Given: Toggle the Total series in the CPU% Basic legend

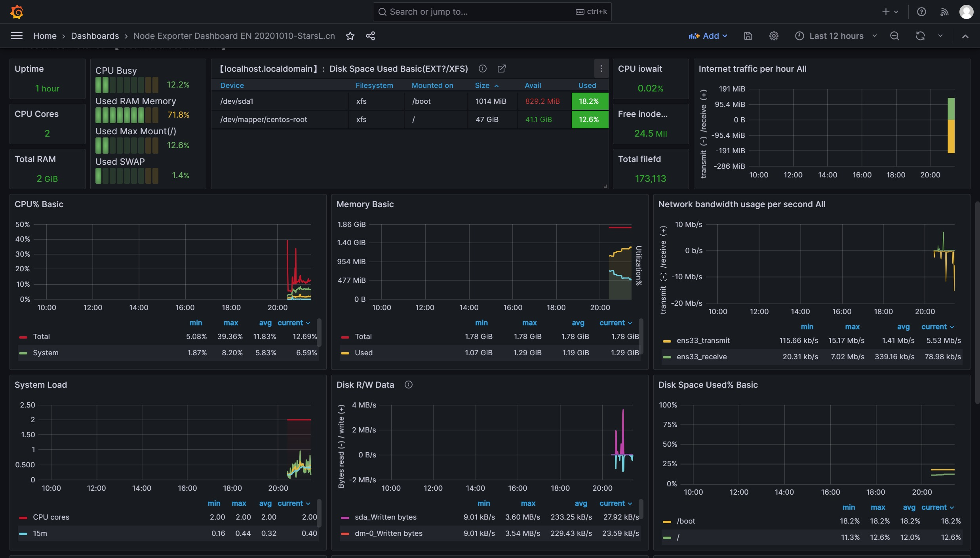Looking at the screenshot, I should 41,337.
